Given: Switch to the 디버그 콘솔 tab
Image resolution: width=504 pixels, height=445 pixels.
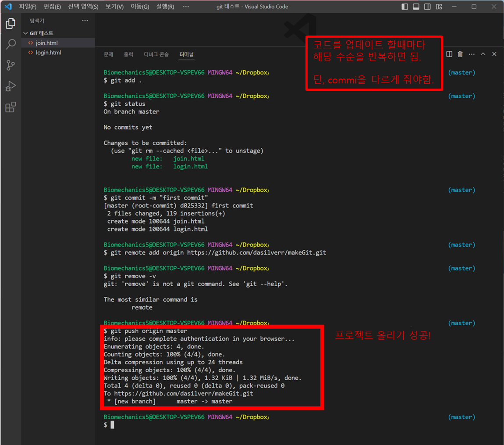Looking at the screenshot, I should click(156, 54).
